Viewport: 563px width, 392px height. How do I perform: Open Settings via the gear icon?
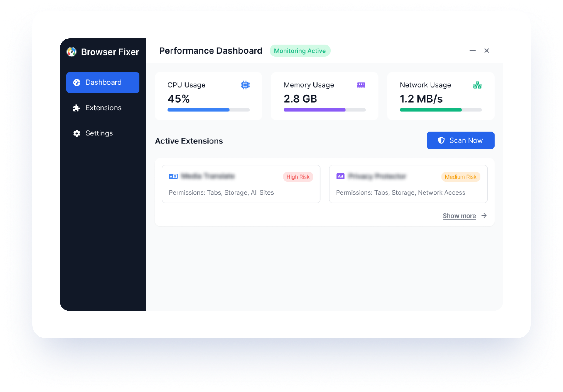pos(76,133)
